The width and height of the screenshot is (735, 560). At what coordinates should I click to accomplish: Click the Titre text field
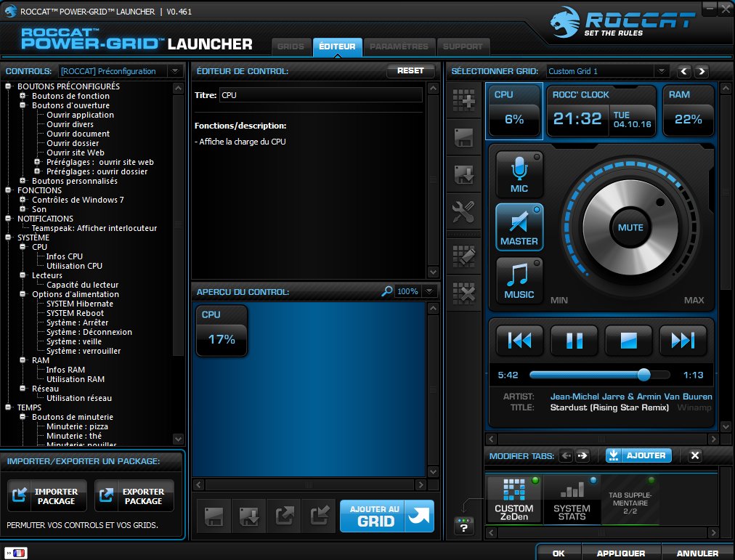pos(320,95)
